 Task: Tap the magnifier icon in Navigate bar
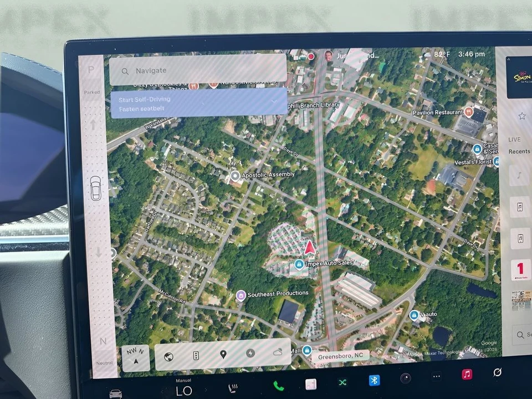pos(125,71)
